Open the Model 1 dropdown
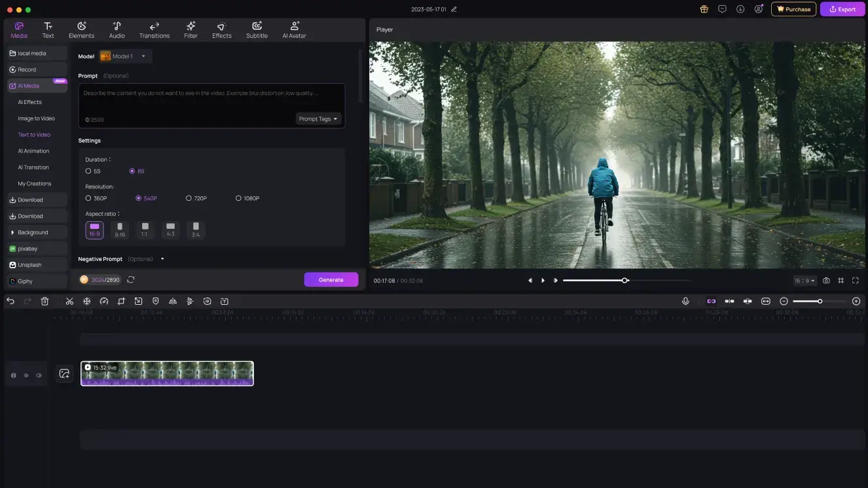The height and width of the screenshot is (488, 868). [126, 56]
